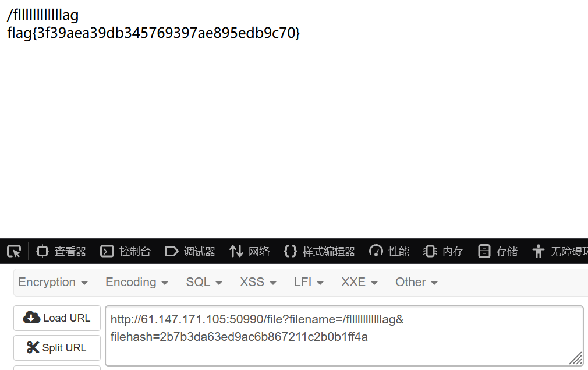Open the Other dropdown menu
This screenshot has height=370, width=588.
click(416, 282)
